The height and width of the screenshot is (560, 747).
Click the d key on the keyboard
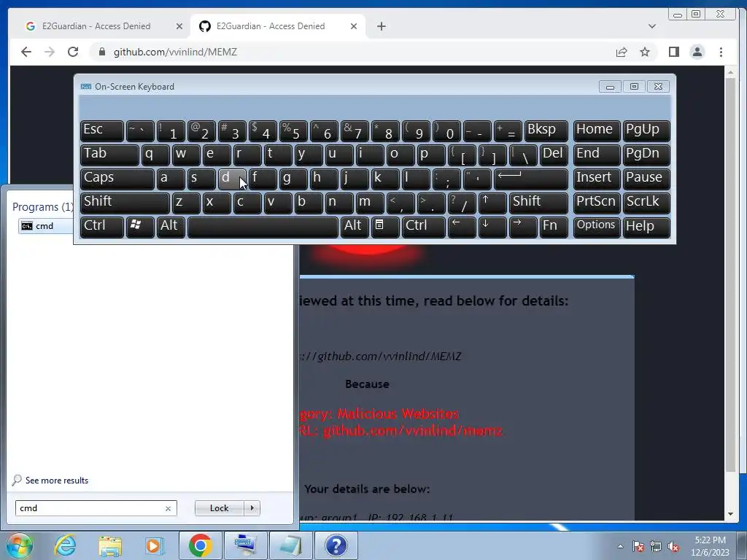pos(231,179)
